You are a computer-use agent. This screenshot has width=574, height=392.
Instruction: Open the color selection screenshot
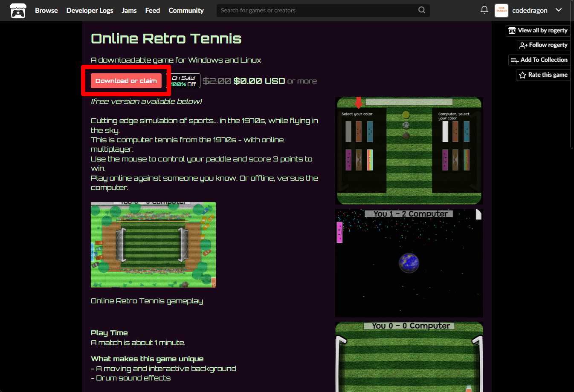[409, 151]
